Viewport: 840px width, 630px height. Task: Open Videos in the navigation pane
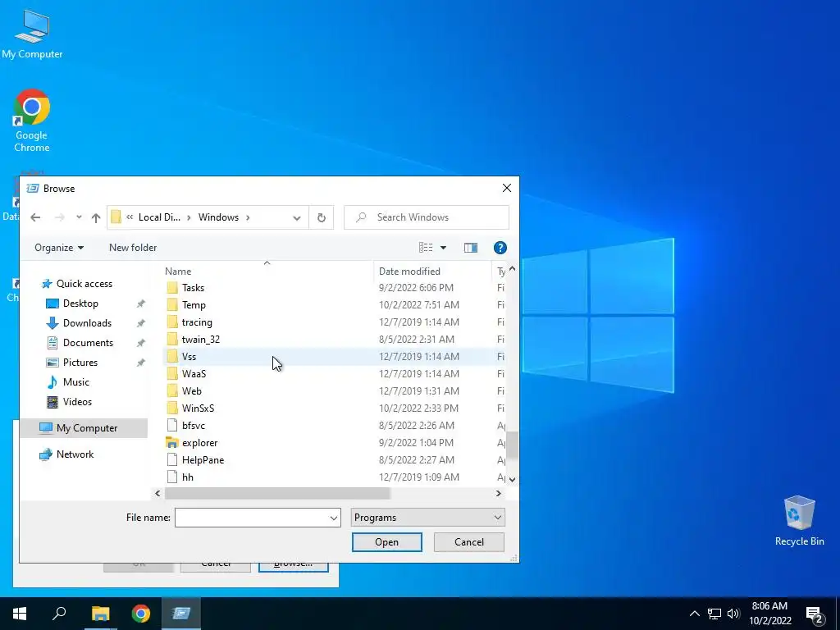coord(77,402)
